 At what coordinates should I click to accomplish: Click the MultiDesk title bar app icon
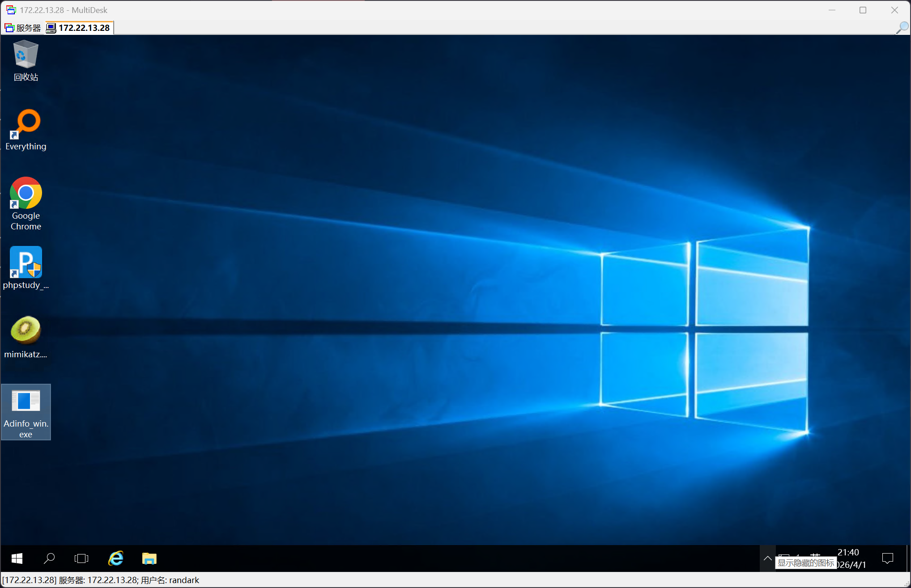pos(11,10)
